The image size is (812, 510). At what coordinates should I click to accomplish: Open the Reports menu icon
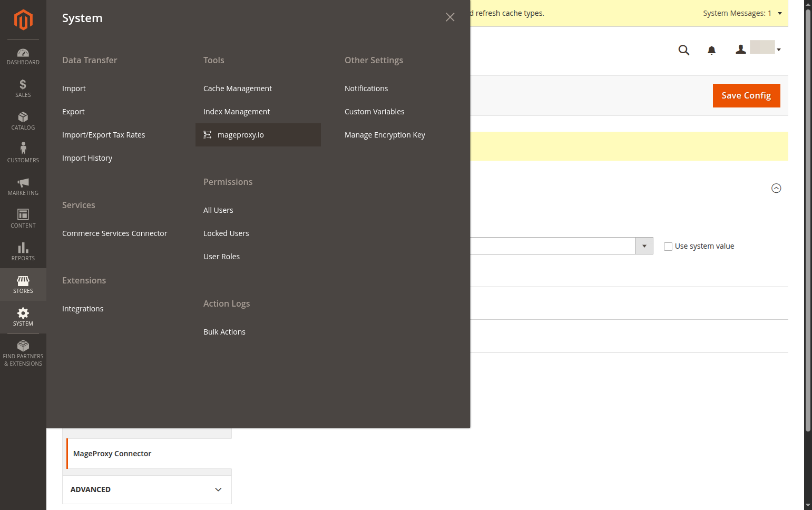click(x=23, y=248)
